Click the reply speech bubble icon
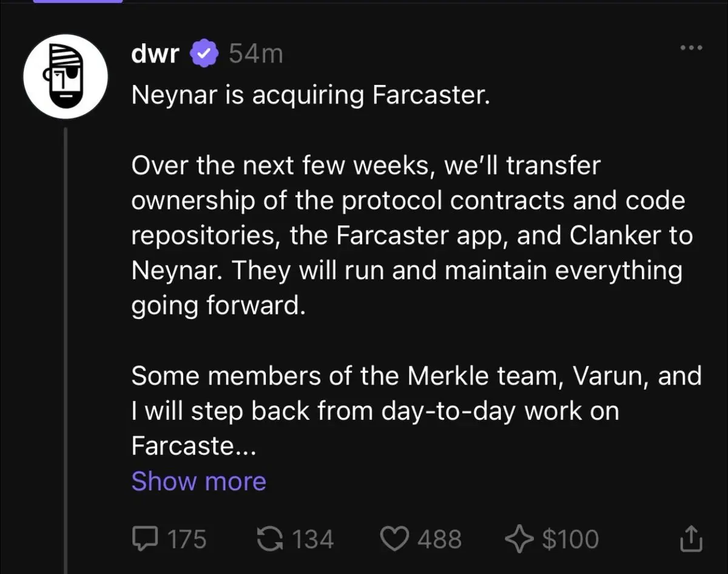728x574 pixels. (143, 539)
